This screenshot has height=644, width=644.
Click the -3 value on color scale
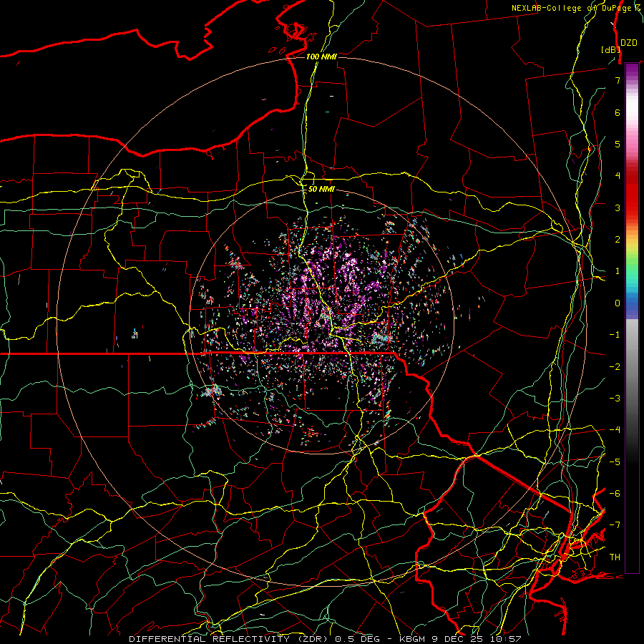point(615,399)
